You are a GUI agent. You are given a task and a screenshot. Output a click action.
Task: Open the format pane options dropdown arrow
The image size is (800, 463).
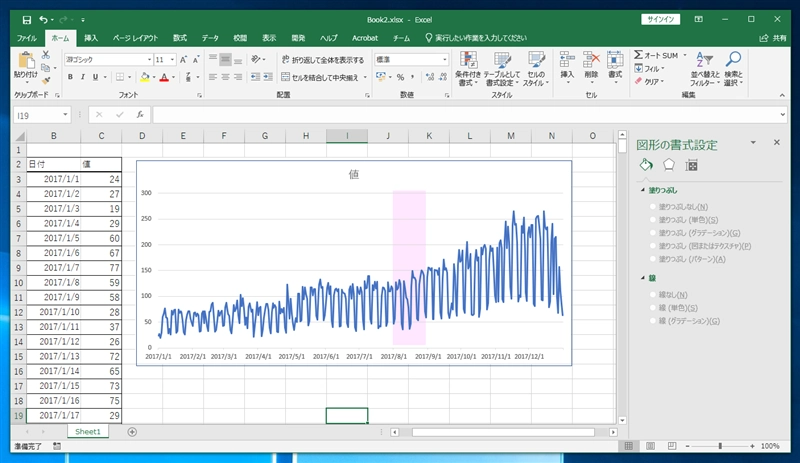tap(753, 143)
